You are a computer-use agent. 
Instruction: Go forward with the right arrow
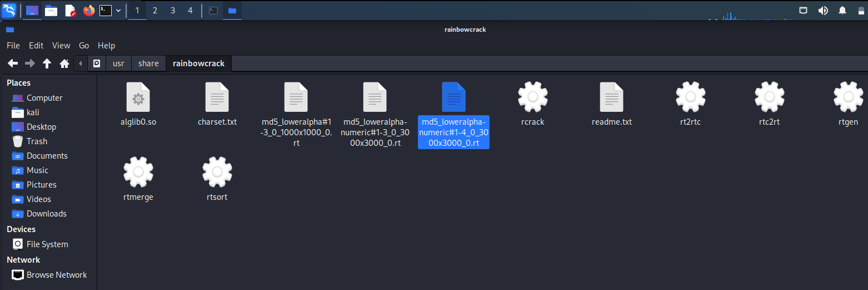pyautogui.click(x=30, y=63)
